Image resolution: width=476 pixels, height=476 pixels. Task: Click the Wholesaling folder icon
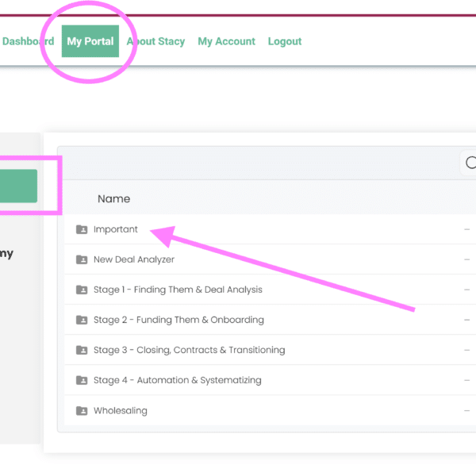(81, 410)
